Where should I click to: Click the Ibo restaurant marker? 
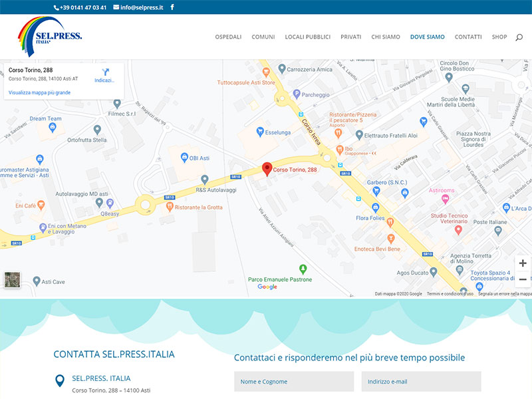tap(340, 150)
